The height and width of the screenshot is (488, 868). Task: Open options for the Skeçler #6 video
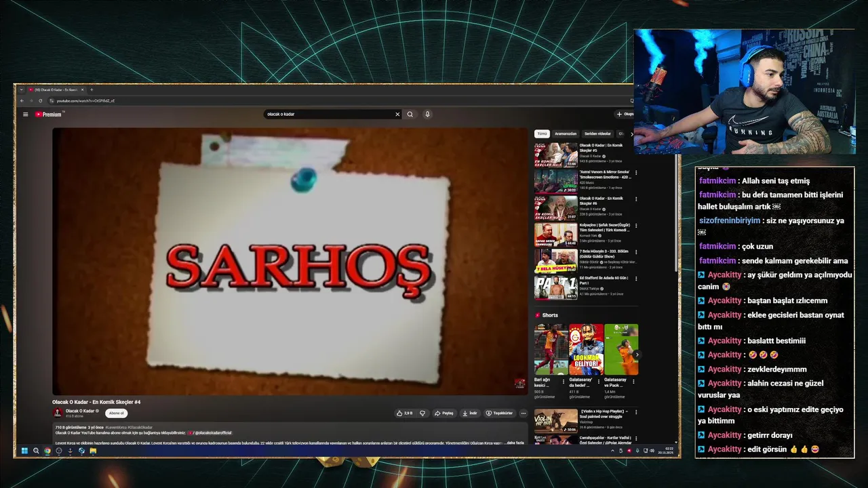(x=636, y=199)
